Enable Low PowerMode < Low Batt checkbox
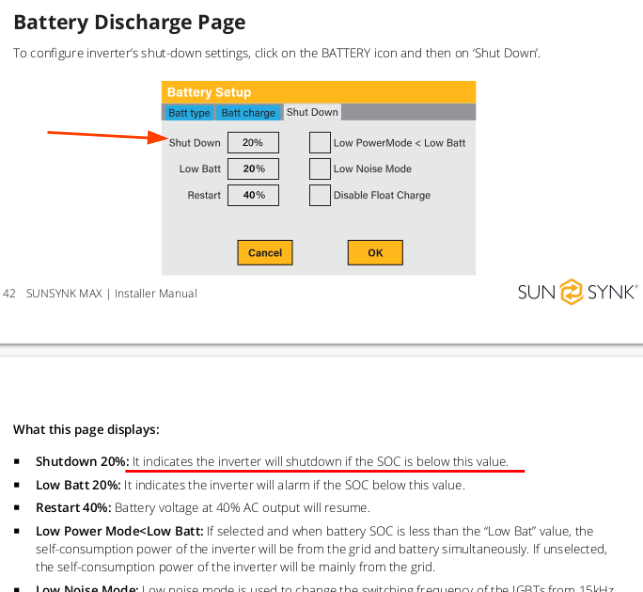Image resolution: width=643 pixels, height=592 pixels. coord(319,143)
